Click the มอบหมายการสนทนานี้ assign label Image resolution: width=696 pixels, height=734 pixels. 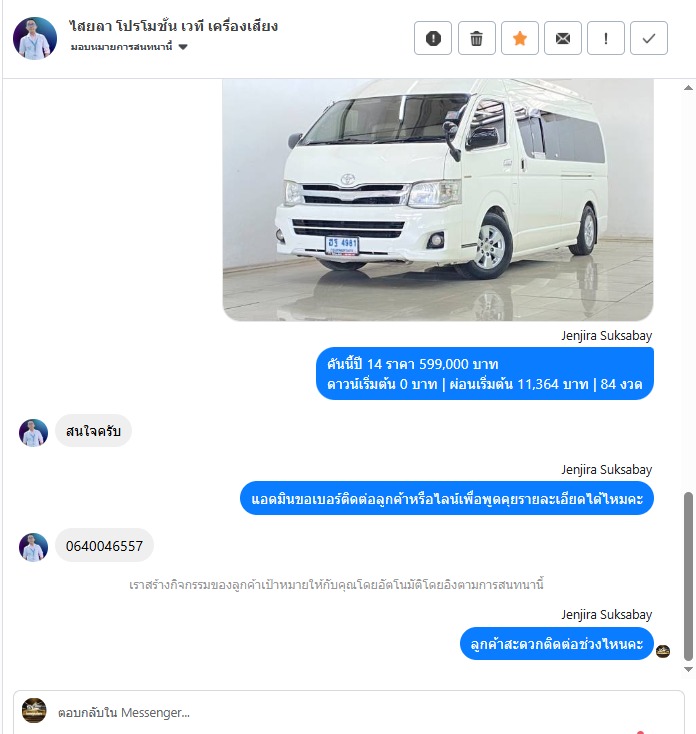click(x=122, y=47)
